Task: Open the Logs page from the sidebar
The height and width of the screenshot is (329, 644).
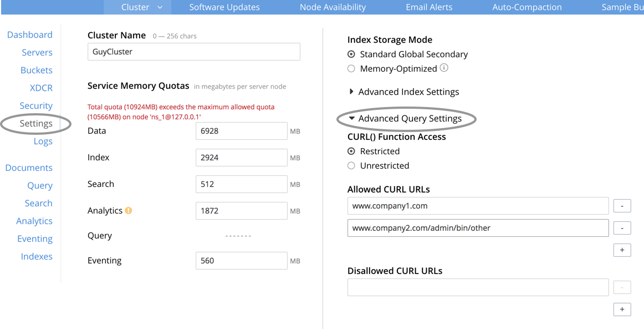Action: (43, 141)
